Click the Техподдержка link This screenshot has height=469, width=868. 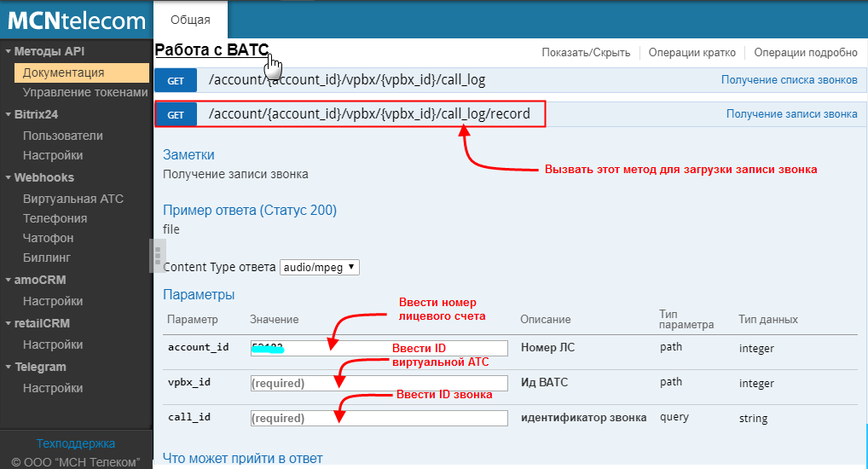tap(76, 443)
